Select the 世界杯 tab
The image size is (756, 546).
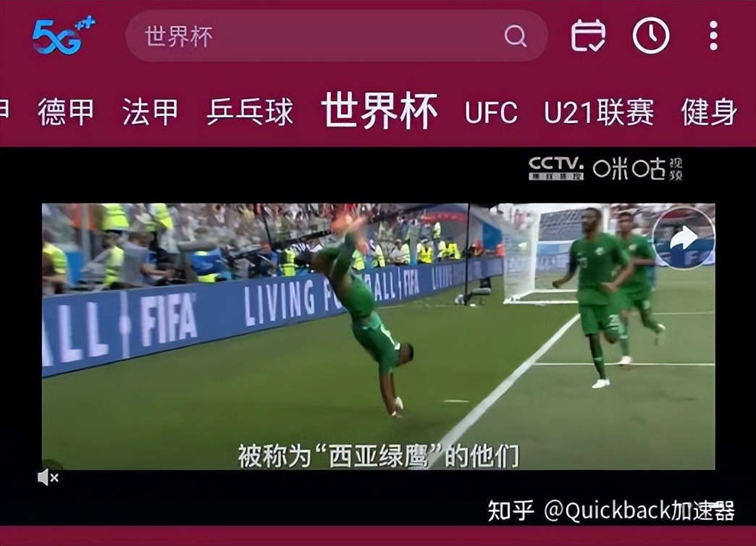pos(379,111)
